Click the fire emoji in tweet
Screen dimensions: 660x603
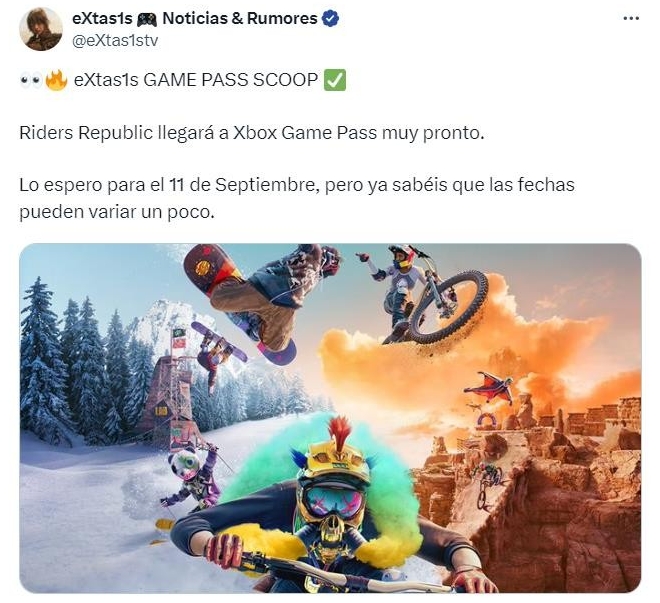56,80
